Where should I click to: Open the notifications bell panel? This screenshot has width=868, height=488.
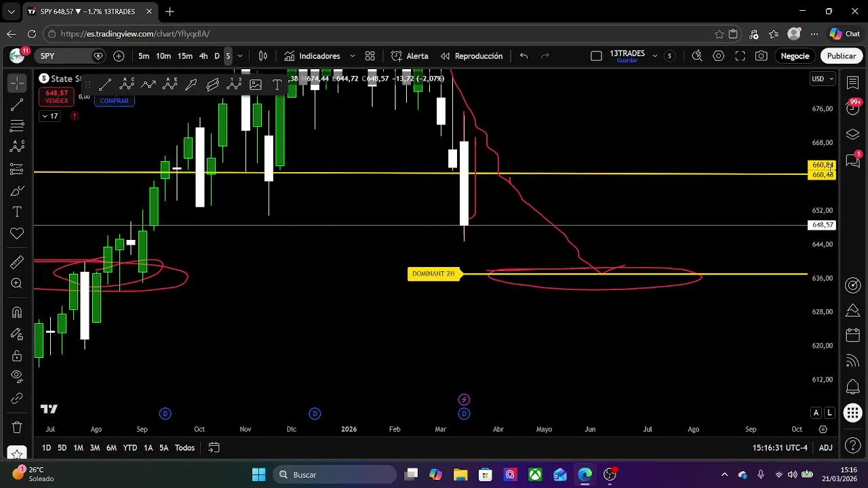[853, 387]
